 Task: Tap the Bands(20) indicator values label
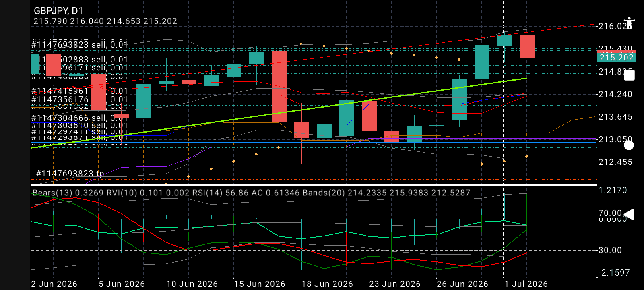[386, 193]
